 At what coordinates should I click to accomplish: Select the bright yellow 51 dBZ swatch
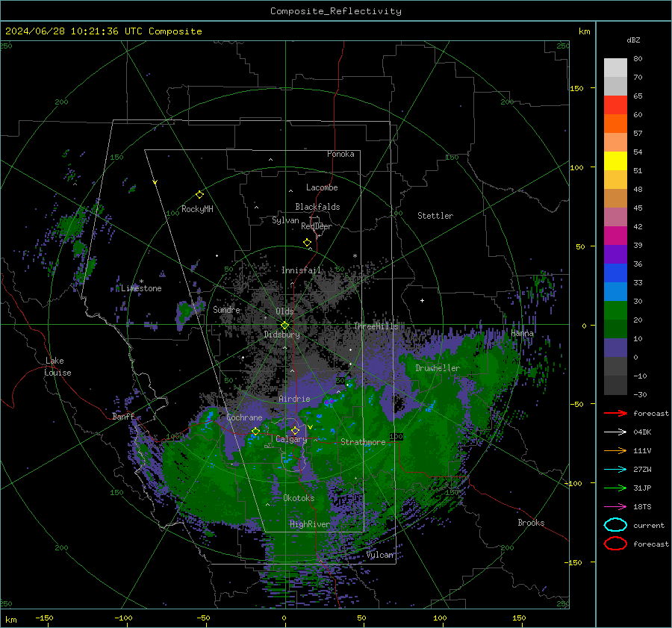[615, 161]
